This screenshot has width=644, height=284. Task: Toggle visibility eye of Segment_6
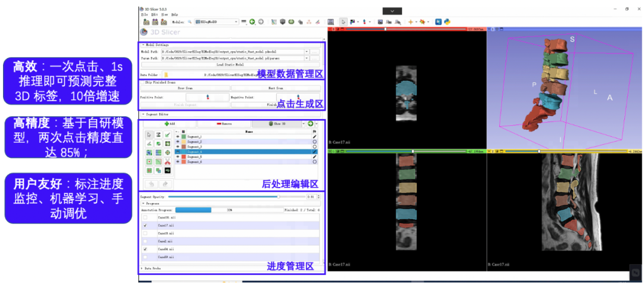pos(178,162)
